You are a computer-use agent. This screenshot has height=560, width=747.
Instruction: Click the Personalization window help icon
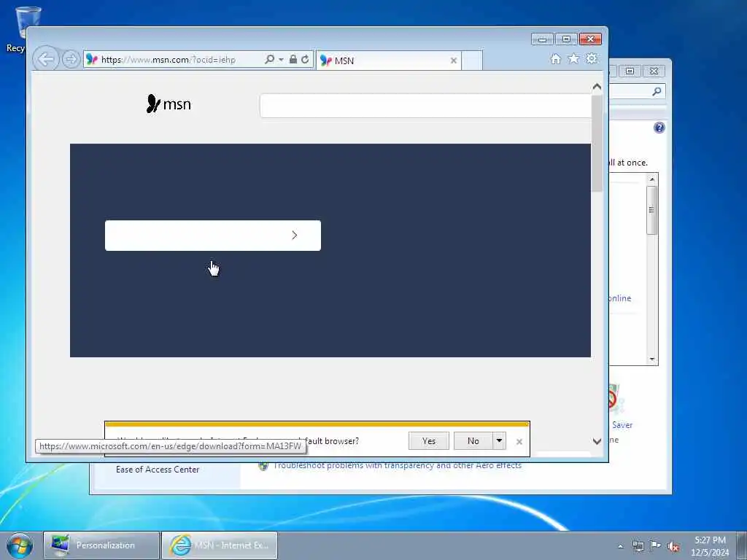pyautogui.click(x=659, y=128)
